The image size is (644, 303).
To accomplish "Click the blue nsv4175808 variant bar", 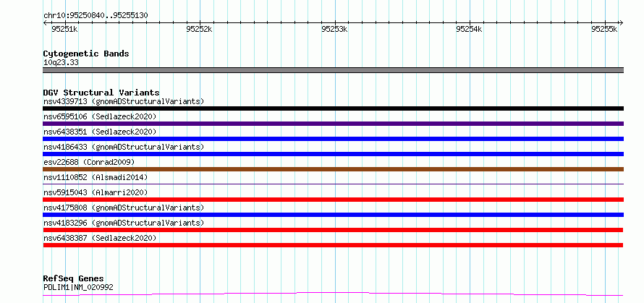I will pyautogui.click(x=333, y=215).
